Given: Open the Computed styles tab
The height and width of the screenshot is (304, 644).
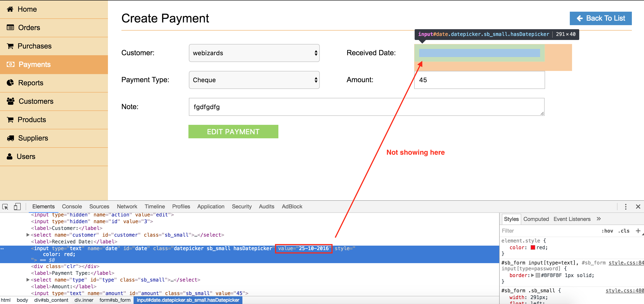Looking at the screenshot, I should [x=536, y=219].
